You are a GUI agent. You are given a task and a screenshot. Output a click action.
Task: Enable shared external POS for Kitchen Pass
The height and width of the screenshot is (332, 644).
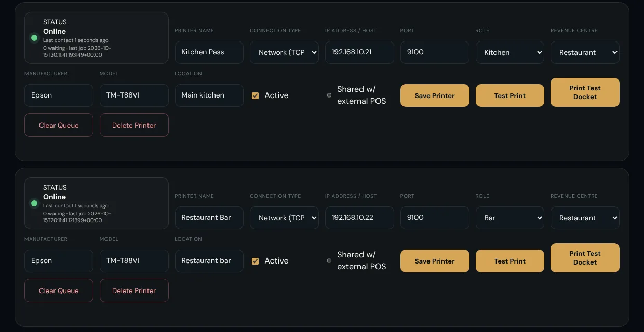tap(329, 95)
